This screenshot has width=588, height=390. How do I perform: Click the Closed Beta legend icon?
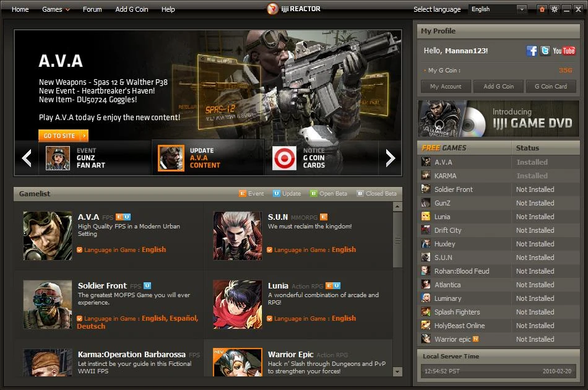click(x=360, y=194)
